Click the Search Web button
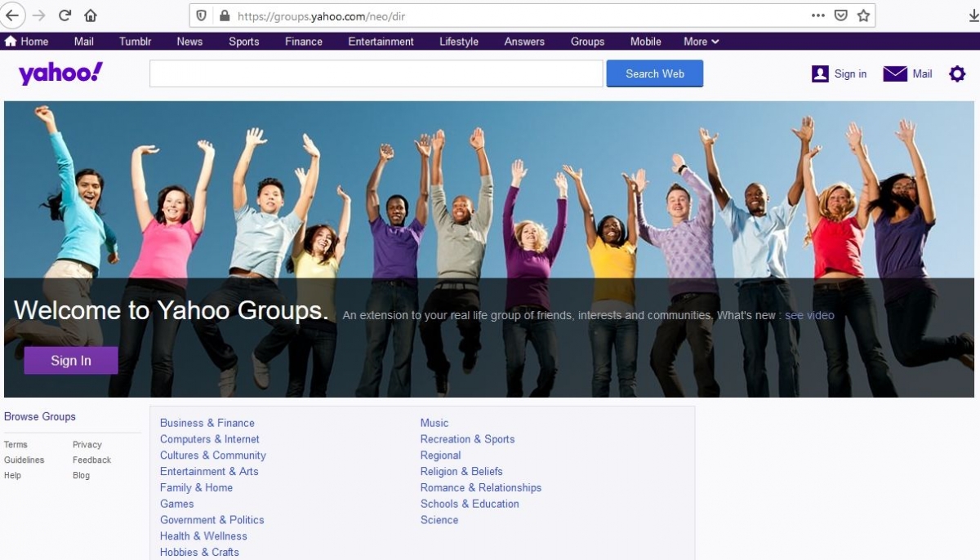 (x=655, y=73)
